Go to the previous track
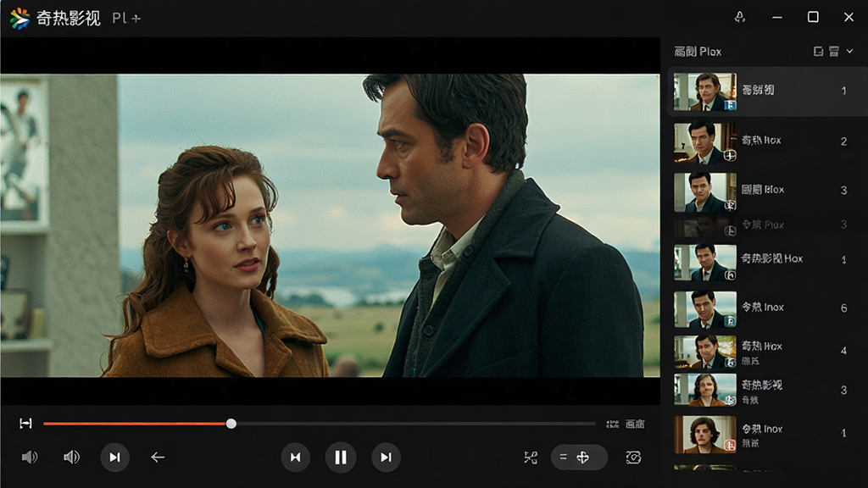The width and height of the screenshot is (868, 488). point(296,457)
